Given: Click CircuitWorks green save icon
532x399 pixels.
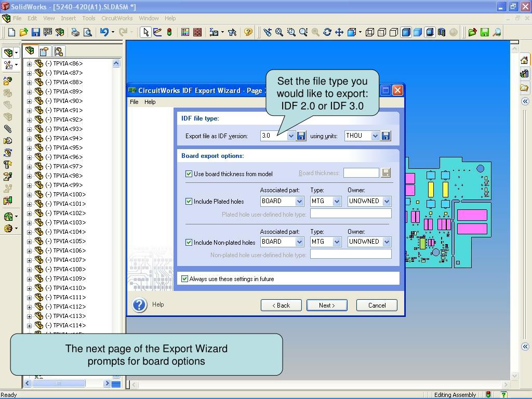Looking at the screenshot, I should [485, 32].
